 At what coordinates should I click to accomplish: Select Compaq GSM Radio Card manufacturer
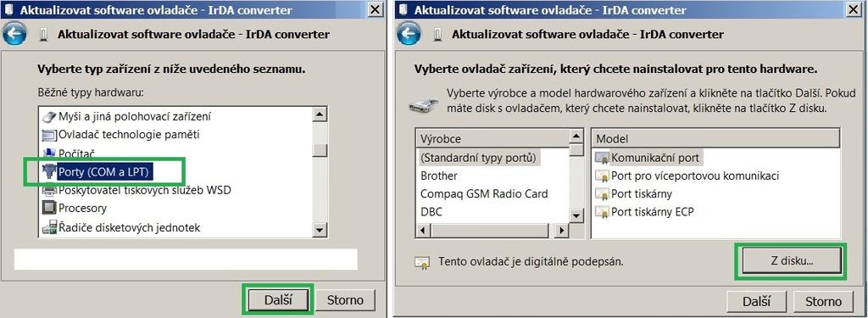click(484, 194)
